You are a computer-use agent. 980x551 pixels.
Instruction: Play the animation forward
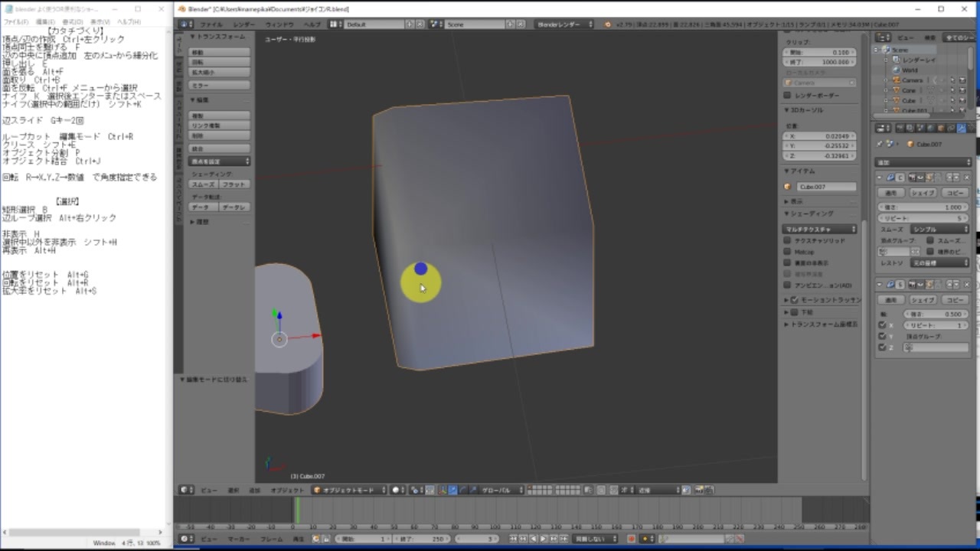coord(544,539)
